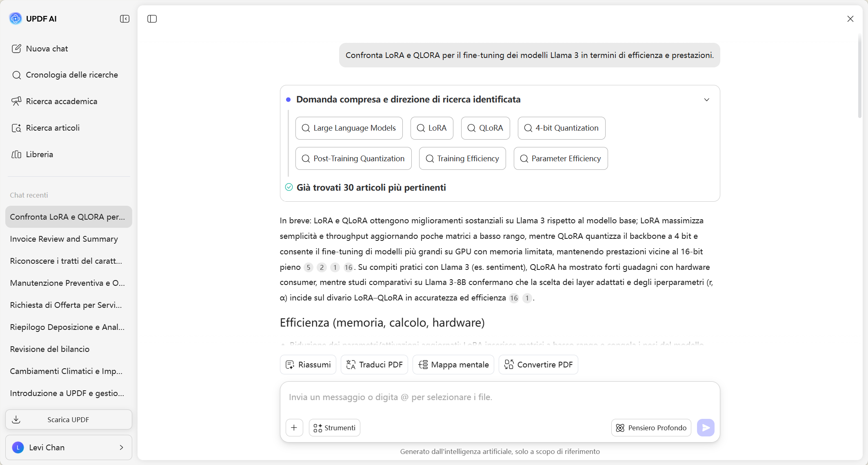Viewport: 868px width, 465px height.
Task: Open chat 'Invoice Review and Summary'
Action: 69,239
